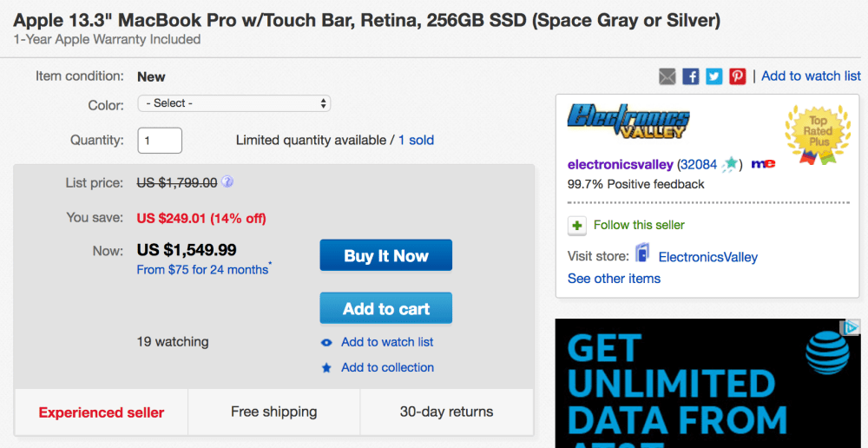This screenshot has height=448, width=868.
Task: Click the seller feedback star icon
Action: pos(730,164)
